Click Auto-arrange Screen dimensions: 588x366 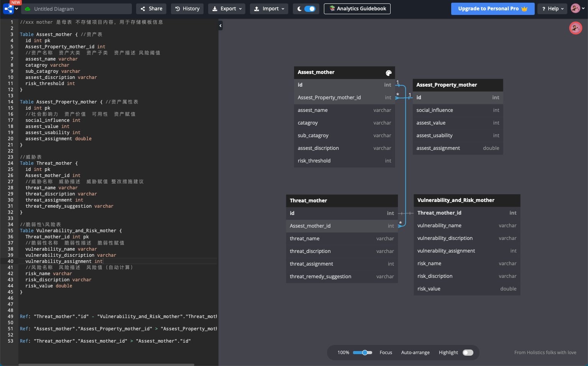coord(415,353)
